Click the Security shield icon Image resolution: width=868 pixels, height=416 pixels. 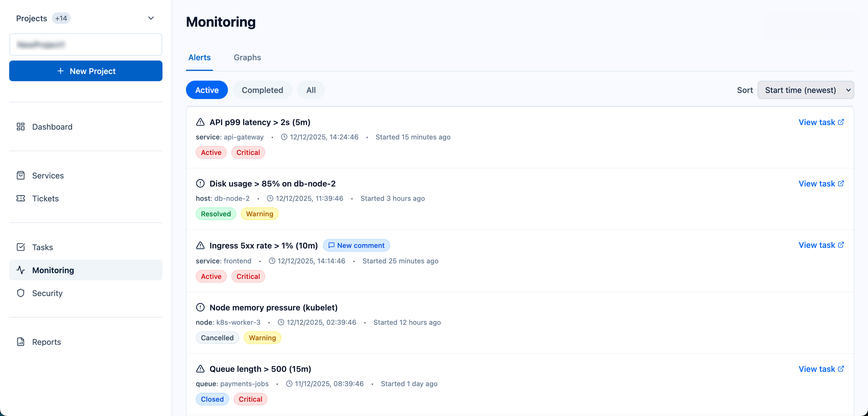click(21, 293)
